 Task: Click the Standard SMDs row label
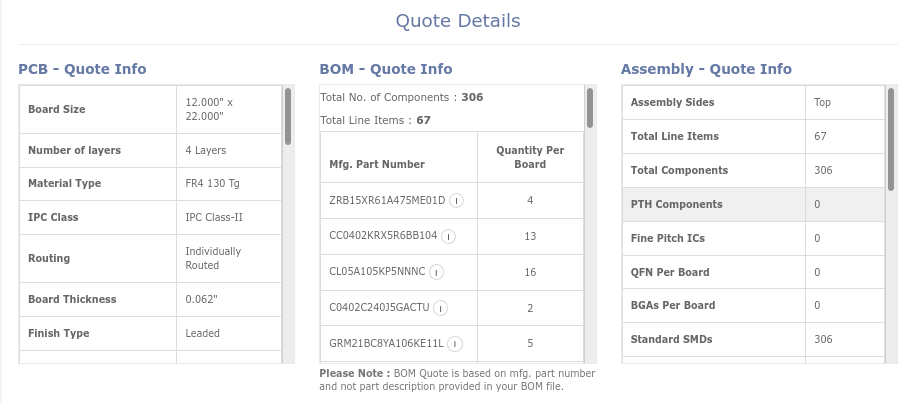coord(671,340)
